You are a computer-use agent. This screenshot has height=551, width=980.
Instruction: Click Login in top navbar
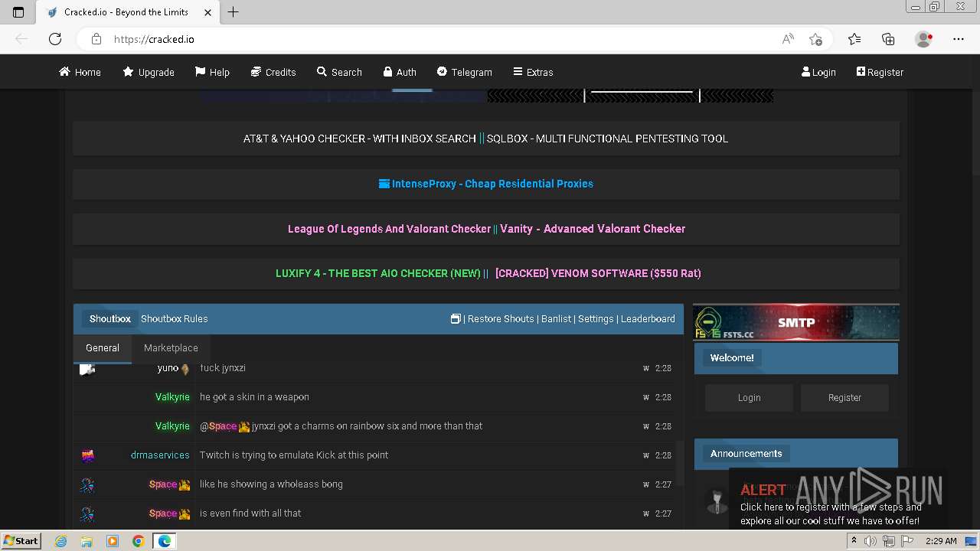point(818,72)
